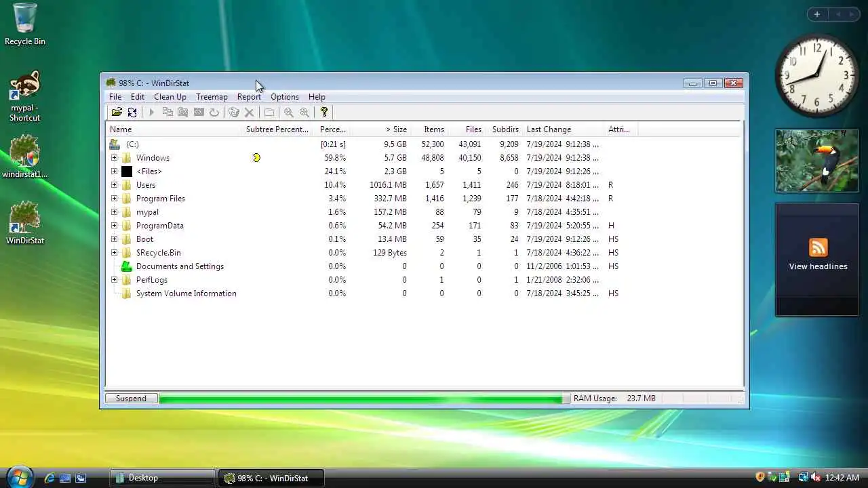Click the Windows Start orb
Viewport: 868px width, 488px height.
coord(19,476)
